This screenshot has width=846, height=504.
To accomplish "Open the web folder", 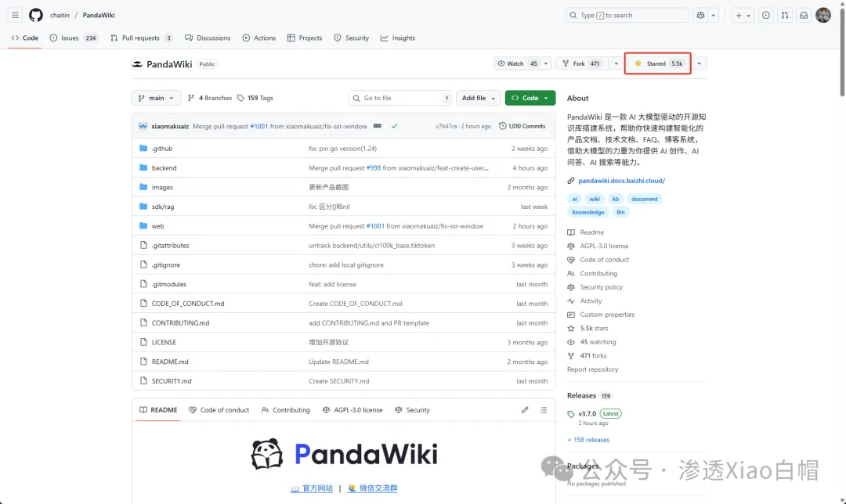I will point(157,226).
